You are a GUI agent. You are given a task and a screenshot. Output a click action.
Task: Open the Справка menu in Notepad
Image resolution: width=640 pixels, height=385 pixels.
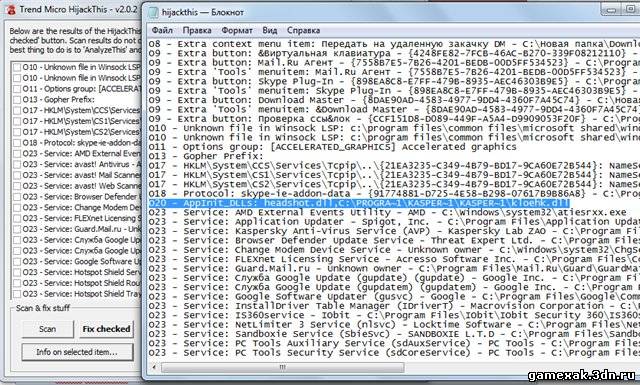303,30
